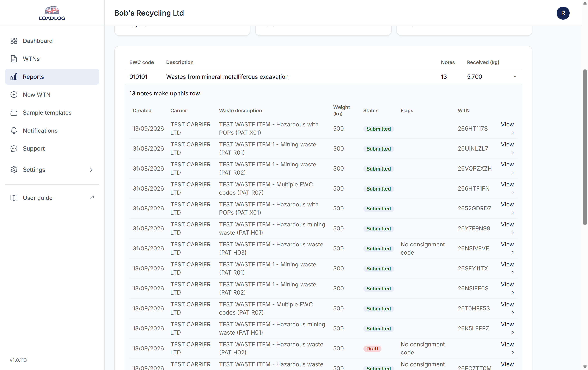Click the Settings gear icon
Image resolution: width=588 pixels, height=370 pixels.
tap(14, 170)
